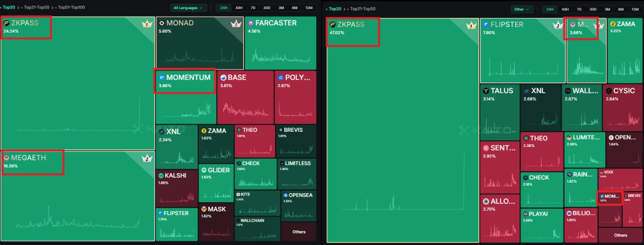
Task: Click the Others tile in left panel
Action: (x=299, y=232)
